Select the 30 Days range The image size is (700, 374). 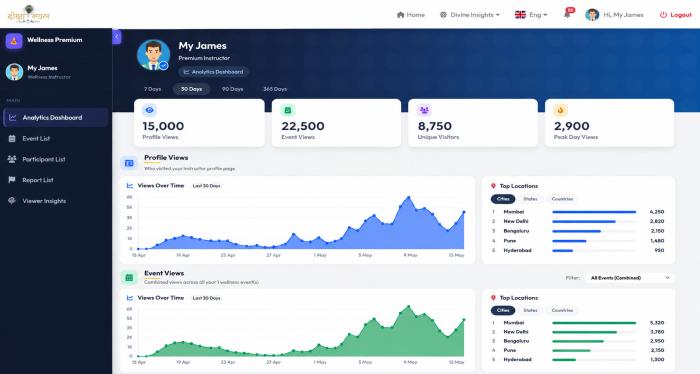coord(192,89)
